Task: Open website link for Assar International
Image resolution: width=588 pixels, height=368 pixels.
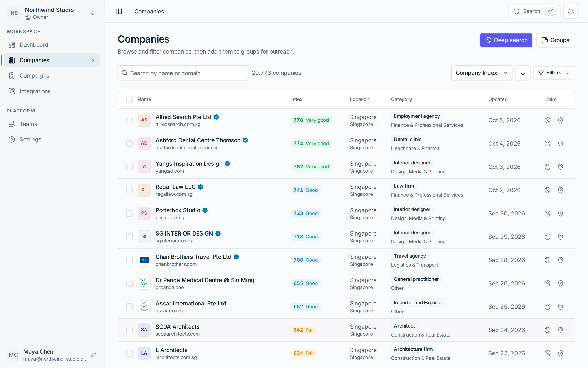Action: (x=547, y=307)
